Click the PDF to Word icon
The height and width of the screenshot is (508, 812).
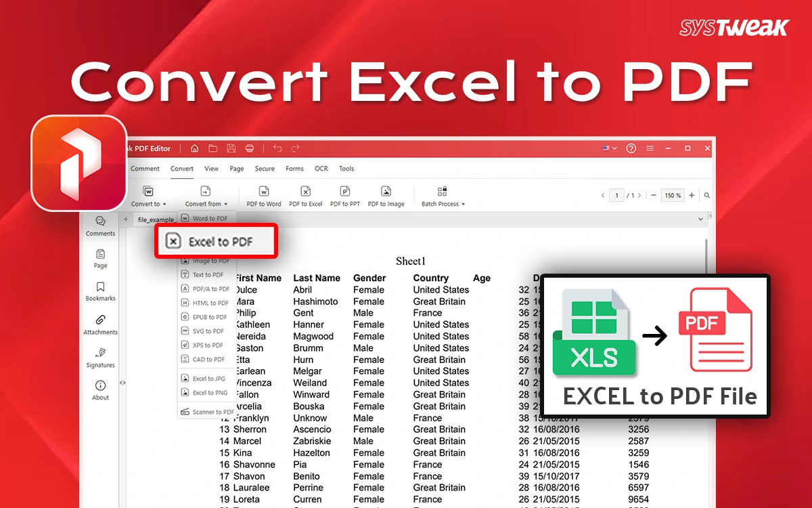tap(264, 192)
